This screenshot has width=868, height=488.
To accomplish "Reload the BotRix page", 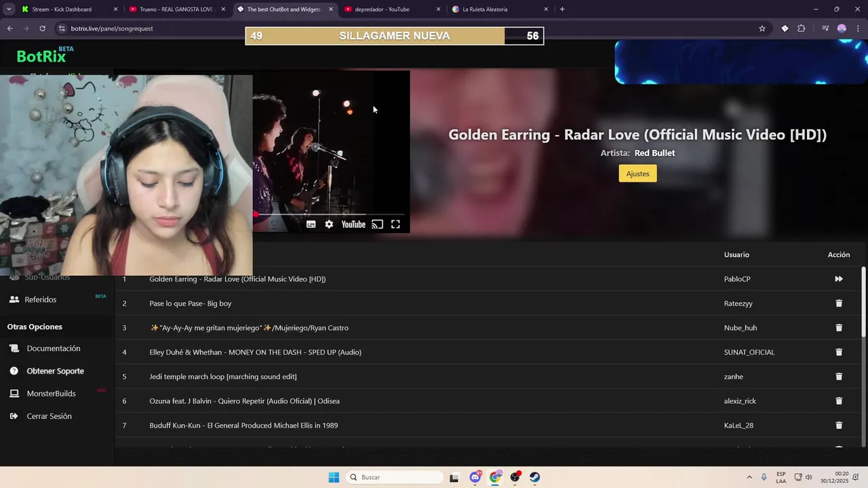I will 42,28.
